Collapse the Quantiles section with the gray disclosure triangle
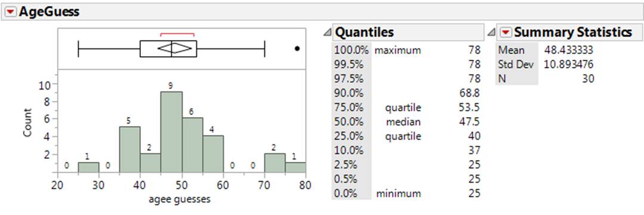The width and height of the screenshot is (644, 215). tap(327, 32)
